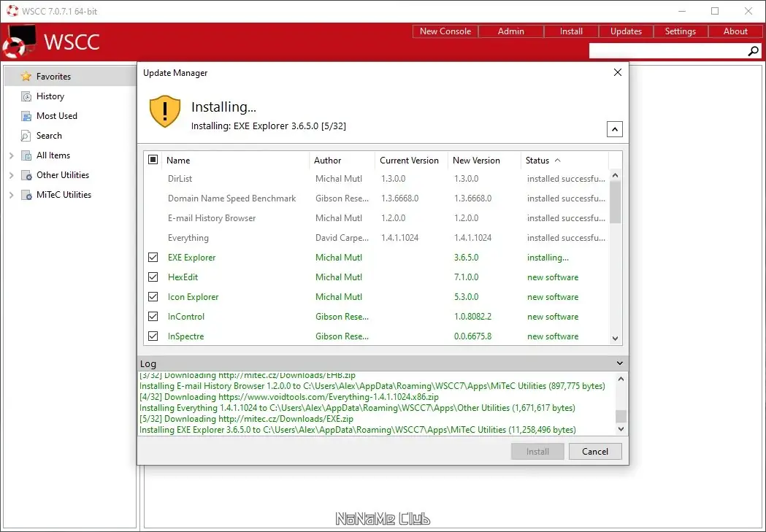
Task: Click version 7.1.0.0 in HexEdit row
Action: pyautogui.click(x=466, y=277)
